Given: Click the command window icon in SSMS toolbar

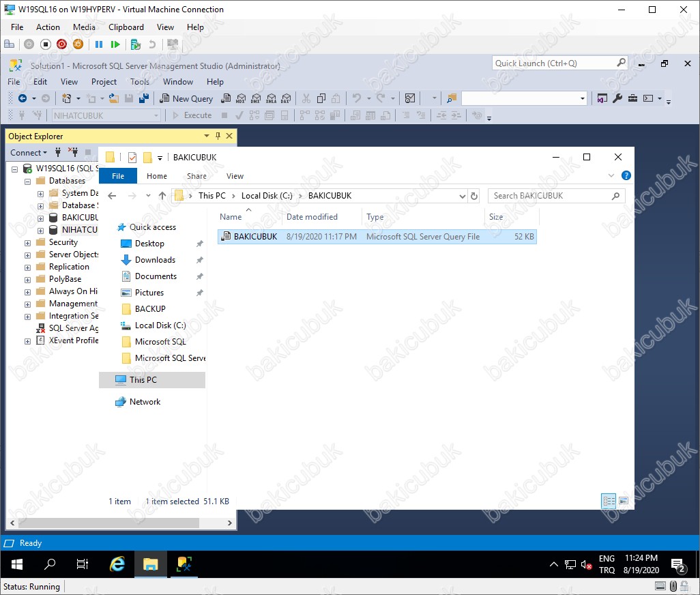Looking at the screenshot, I should 648,99.
